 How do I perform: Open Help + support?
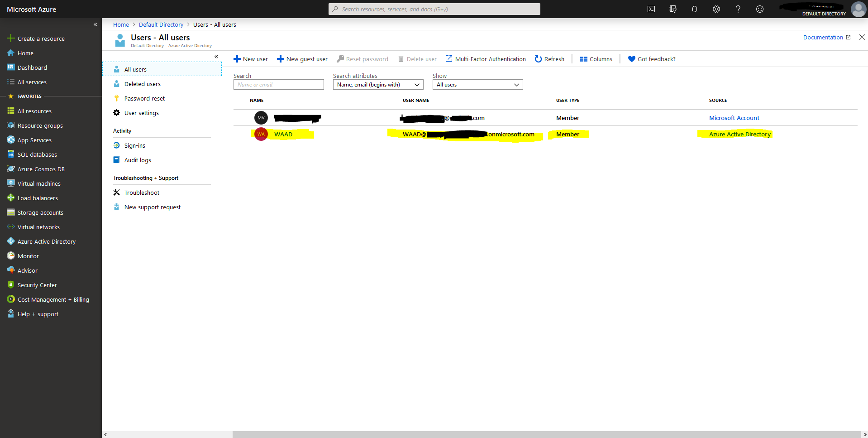(x=33, y=314)
